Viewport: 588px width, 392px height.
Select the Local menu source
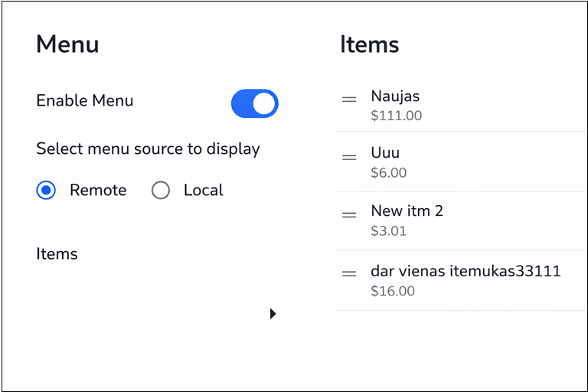point(161,191)
